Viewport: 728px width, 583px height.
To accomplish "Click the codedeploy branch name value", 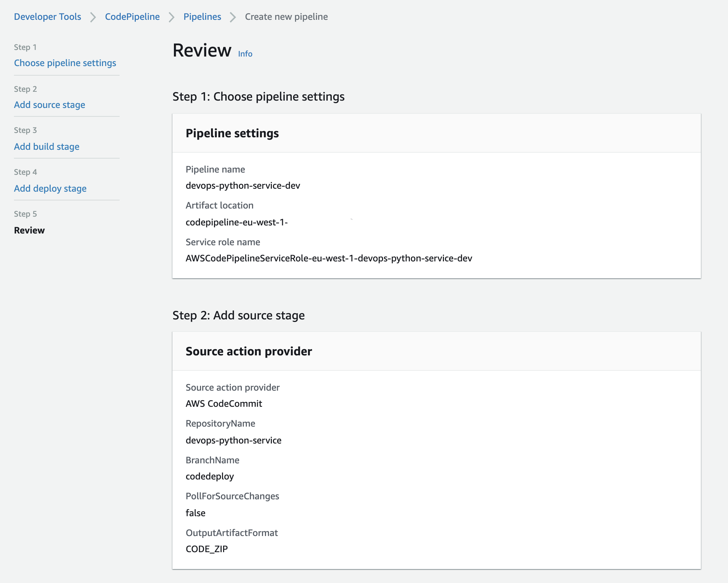I will (210, 476).
